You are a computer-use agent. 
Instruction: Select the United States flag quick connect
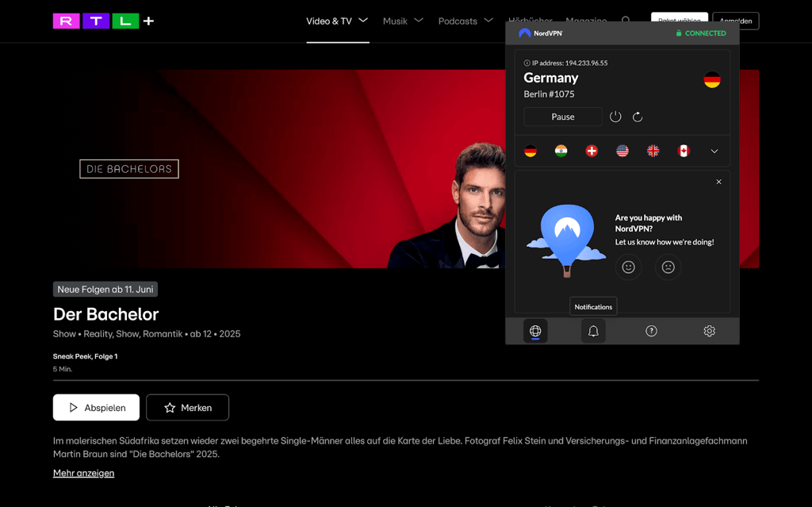[622, 151]
